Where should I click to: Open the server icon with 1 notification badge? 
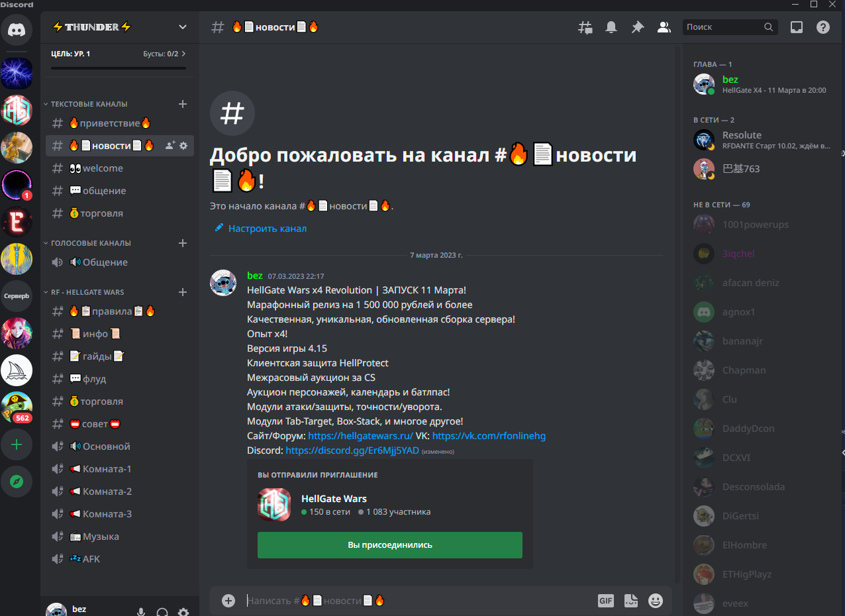(17, 185)
